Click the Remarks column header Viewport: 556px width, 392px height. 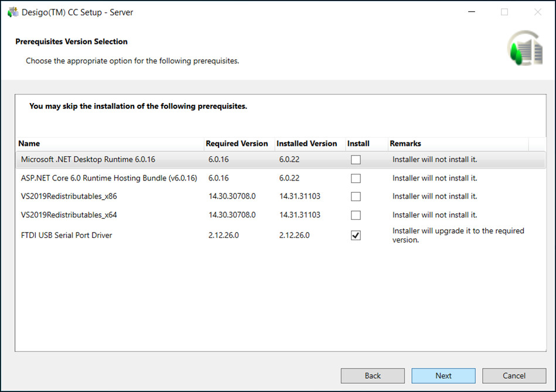pos(405,144)
